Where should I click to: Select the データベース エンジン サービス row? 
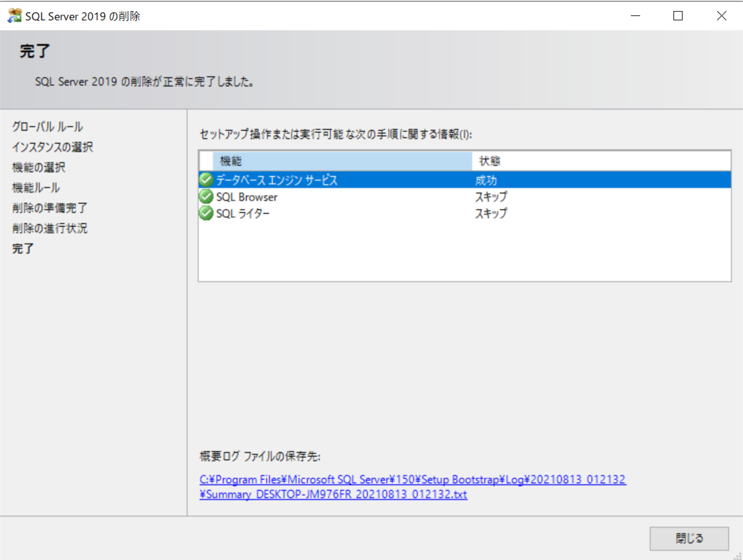coord(310,179)
